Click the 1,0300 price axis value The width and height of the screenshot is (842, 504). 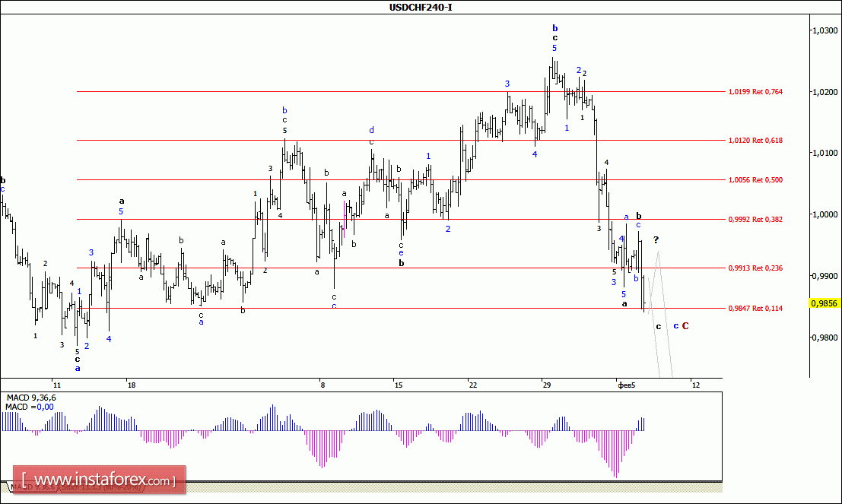click(x=825, y=30)
